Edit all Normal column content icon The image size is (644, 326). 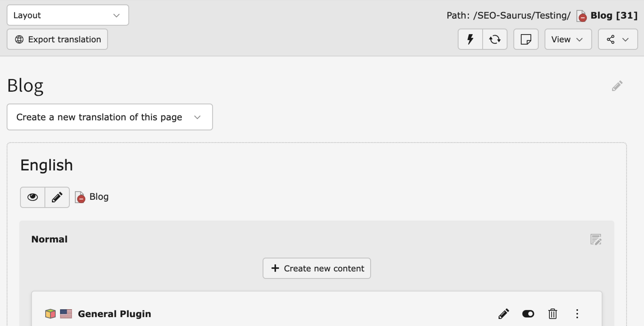click(x=596, y=239)
